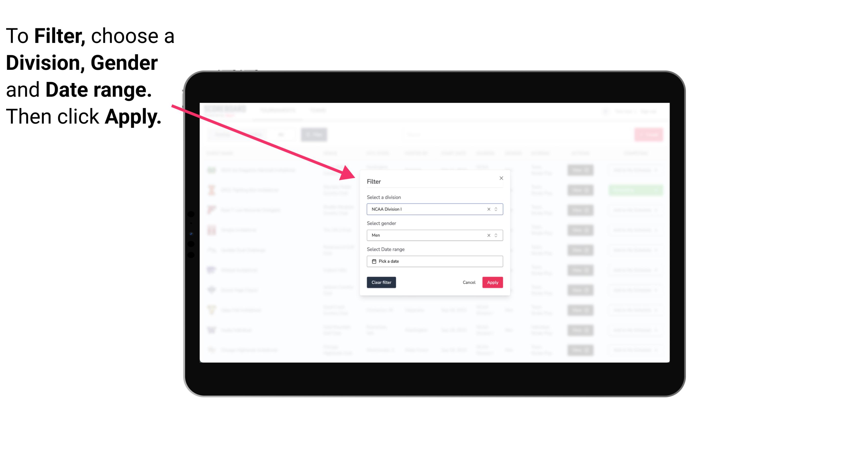The width and height of the screenshot is (868, 467).
Task: Select NCAA Division I from division field
Action: (434, 209)
